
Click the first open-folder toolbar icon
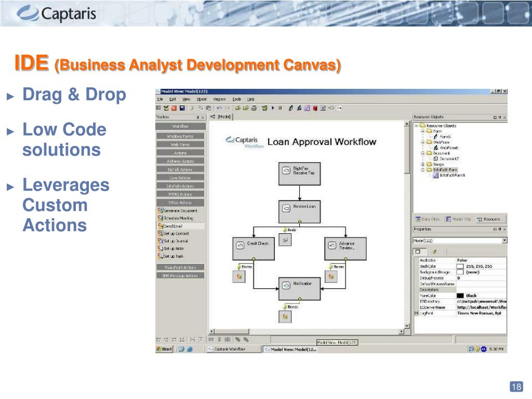[238, 108]
